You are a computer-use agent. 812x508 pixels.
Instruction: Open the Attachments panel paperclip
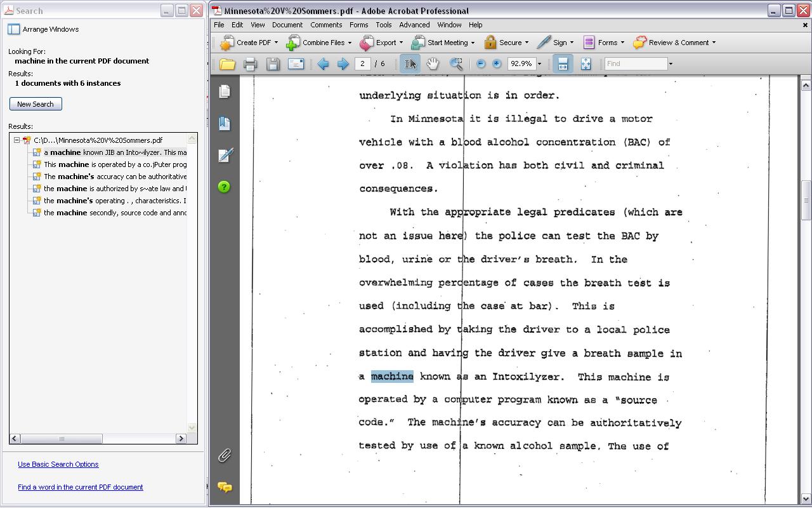225,455
